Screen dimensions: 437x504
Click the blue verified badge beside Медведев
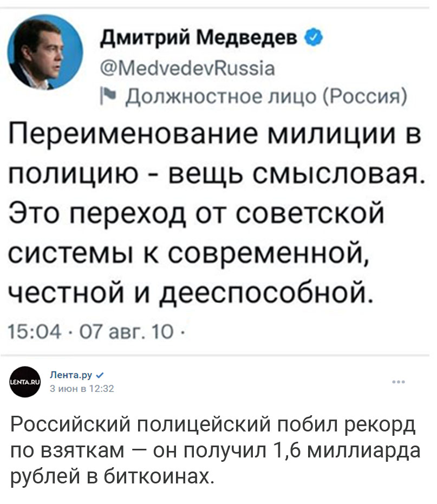click(x=313, y=38)
